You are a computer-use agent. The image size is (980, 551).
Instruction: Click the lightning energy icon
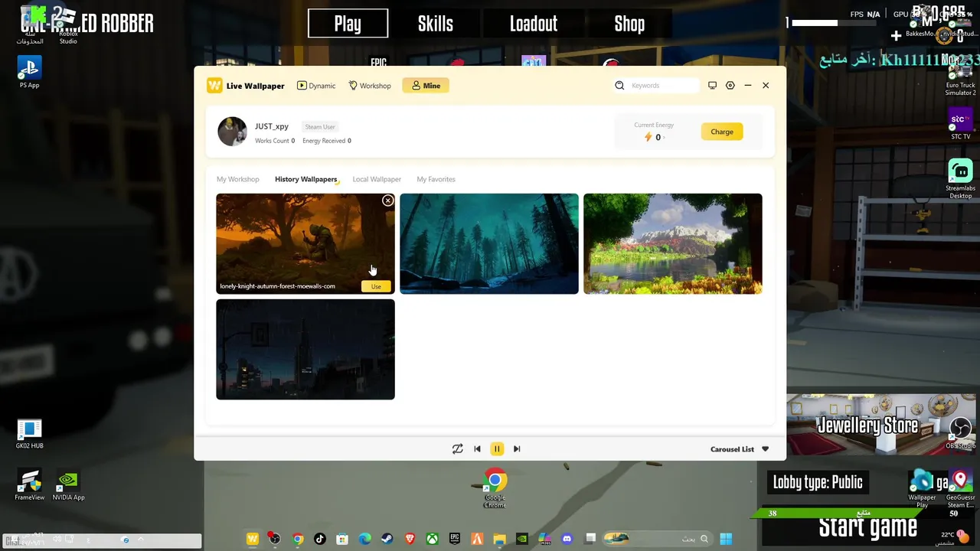pyautogui.click(x=648, y=137)
